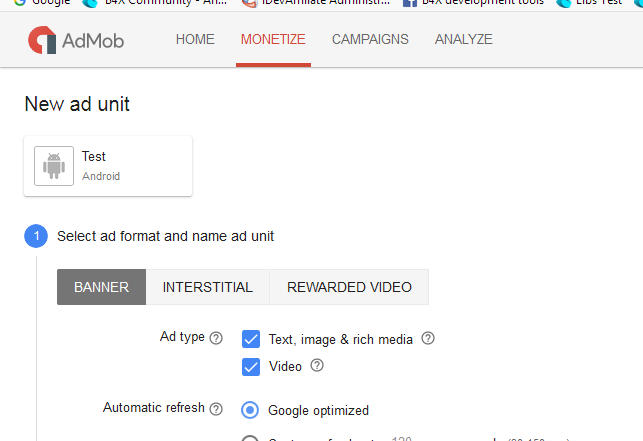Image resolution: width=643 pixels, height=441 pixels.
Task: Open the Libs Test bookmark
Action: [x=590, y=2]
